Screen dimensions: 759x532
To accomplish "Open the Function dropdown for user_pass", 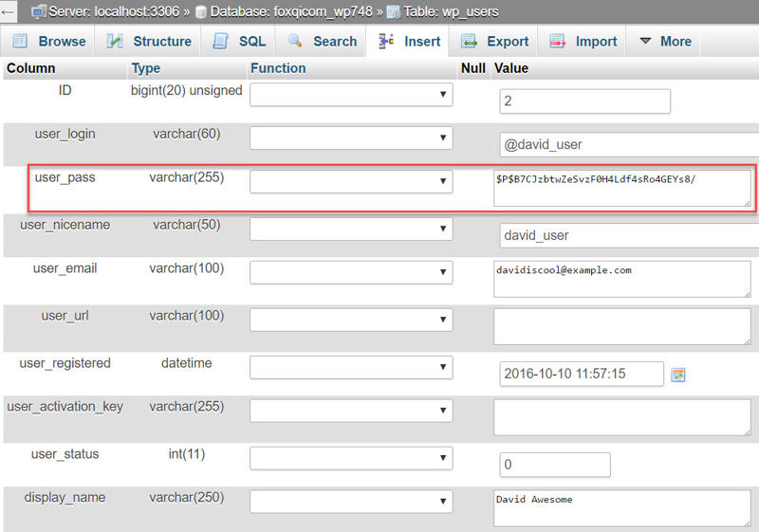I will [351, 181].
